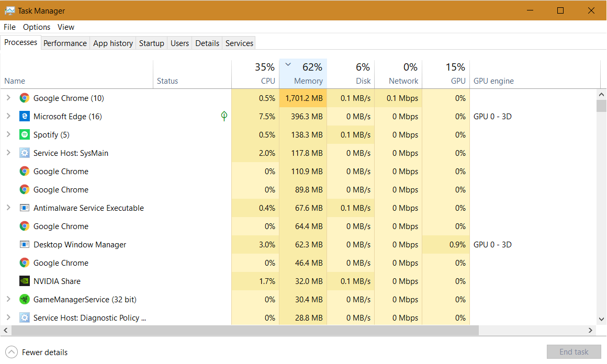Image resolution: width=607 pixels, height=364 pixels.
Task: Switch to the Startup tab
Action: (151, 43)
